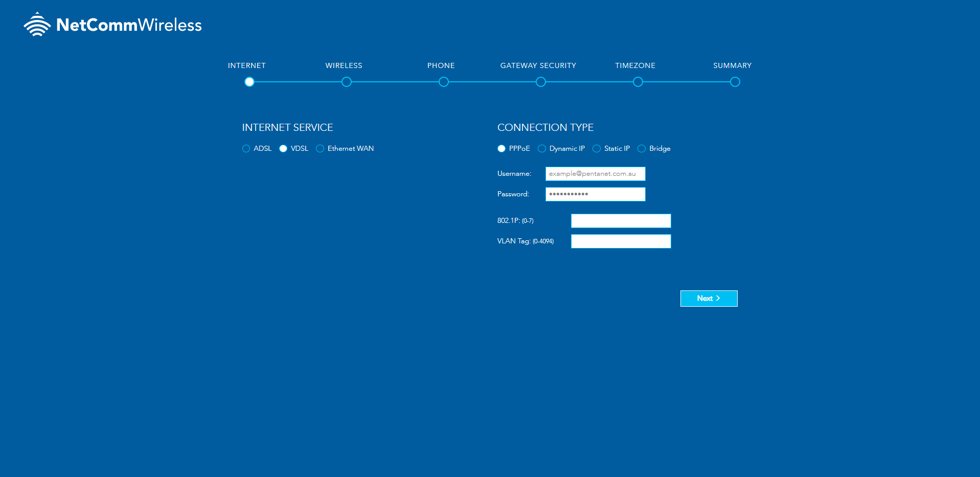The width and height of the screenshot is (980, 477).
Task: Click the GATEWAY SECURITY step circle indicator
Action: (540, 82)
